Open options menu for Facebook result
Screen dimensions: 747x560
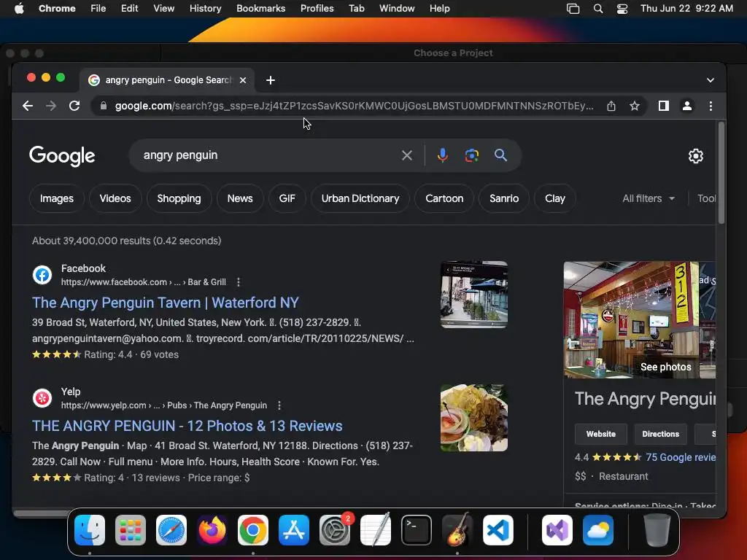coord(239,282)
